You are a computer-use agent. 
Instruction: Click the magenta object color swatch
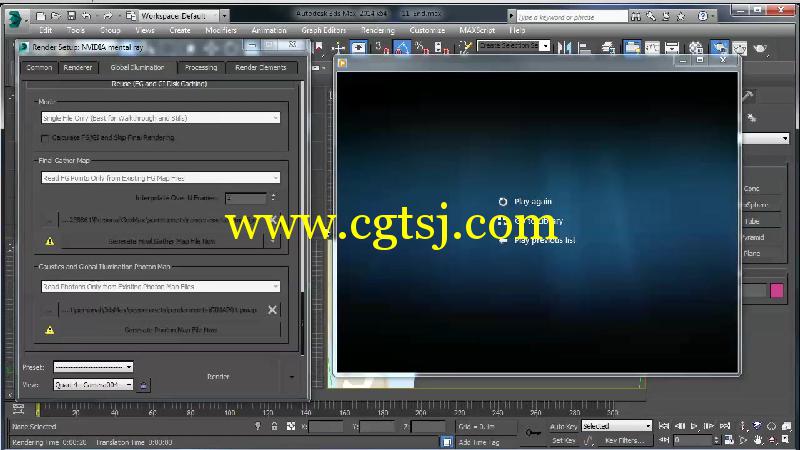coord(777,291)
